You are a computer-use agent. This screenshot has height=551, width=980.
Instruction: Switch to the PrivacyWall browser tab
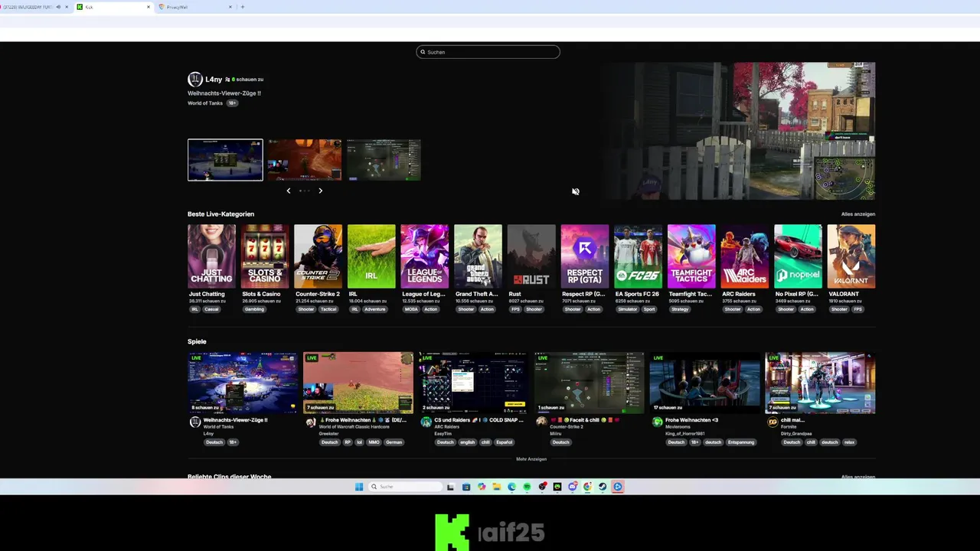click(195, 7)
